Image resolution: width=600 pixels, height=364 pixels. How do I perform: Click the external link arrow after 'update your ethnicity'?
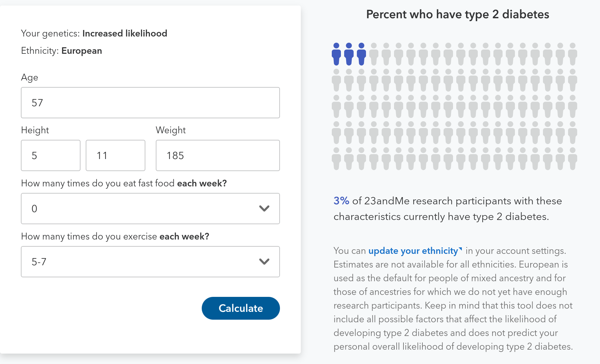click(461, 249)
